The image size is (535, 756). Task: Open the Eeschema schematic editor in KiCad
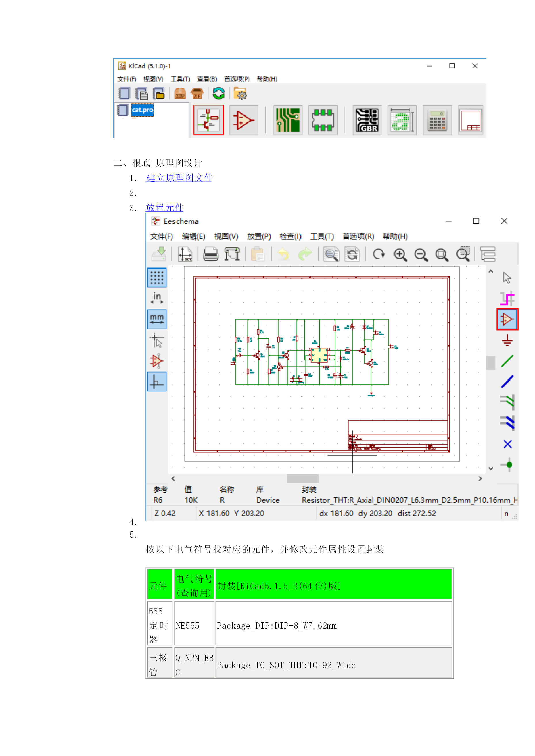coord(208,120)
